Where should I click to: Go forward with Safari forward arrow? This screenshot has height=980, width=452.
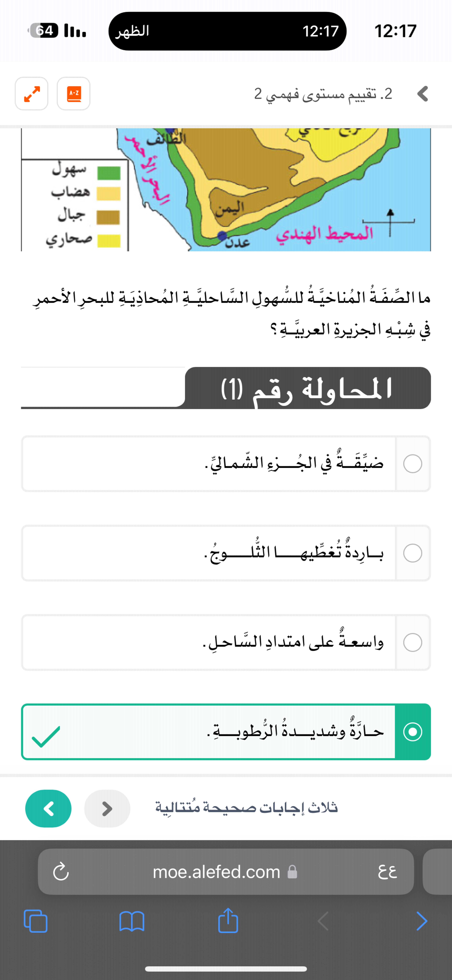(422, 921)
